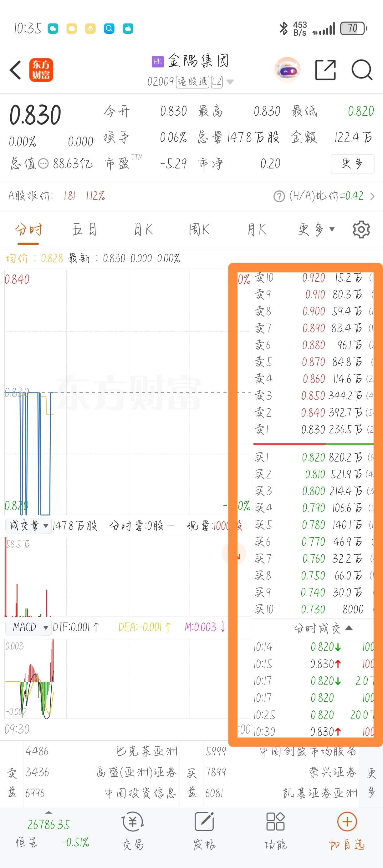Tap the L2 level badge
This screenshot has height=868, width=383.
point(217,82)
